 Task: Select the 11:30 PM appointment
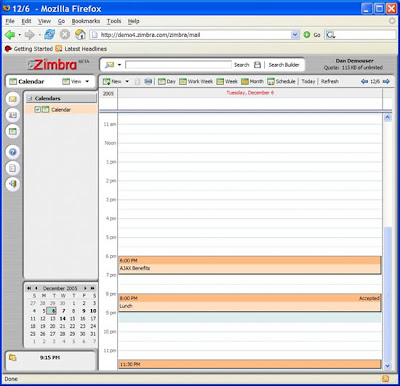coord(250,364)
